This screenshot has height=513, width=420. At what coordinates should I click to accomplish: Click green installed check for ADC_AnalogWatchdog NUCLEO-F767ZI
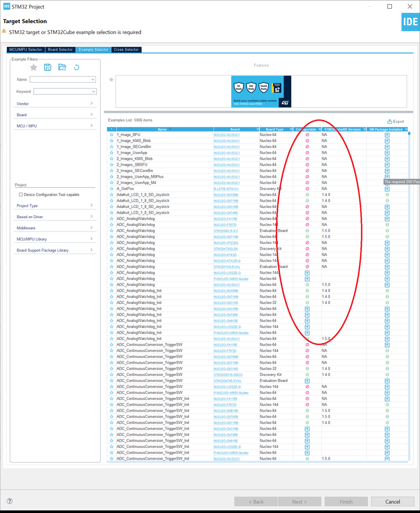point(387,225)
